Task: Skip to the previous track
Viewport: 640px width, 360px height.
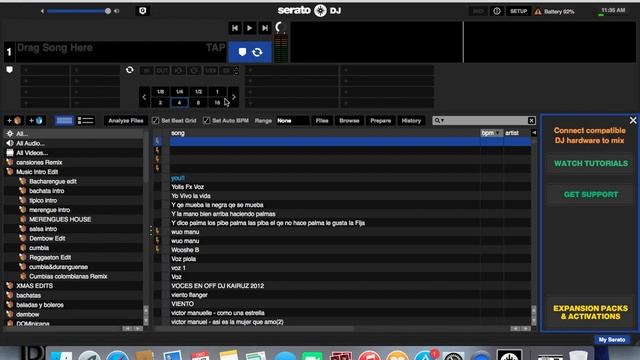Action: pyautogui.click(x=235, y=28)
